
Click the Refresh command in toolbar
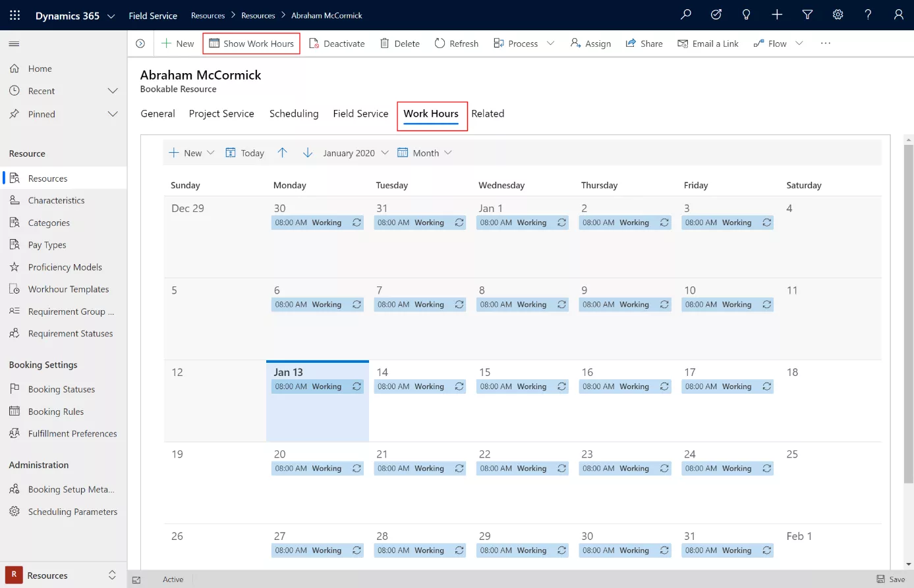click(x=456, y=43)
